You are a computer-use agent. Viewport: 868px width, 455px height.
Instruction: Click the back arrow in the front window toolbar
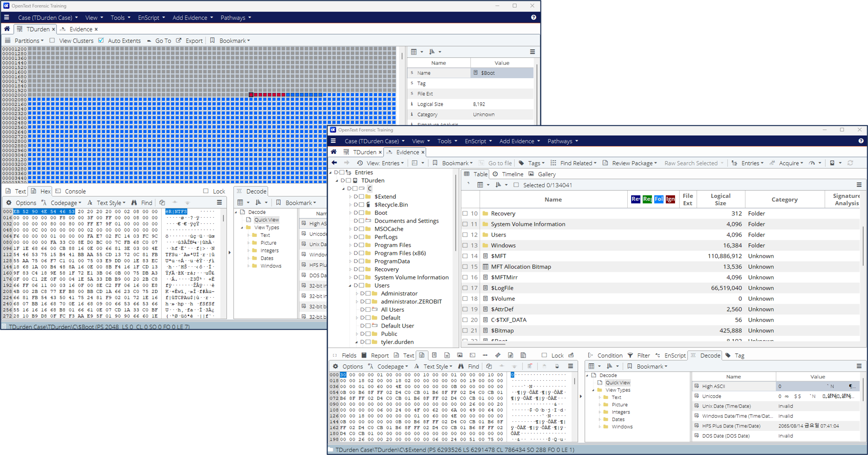click(334, 163)
